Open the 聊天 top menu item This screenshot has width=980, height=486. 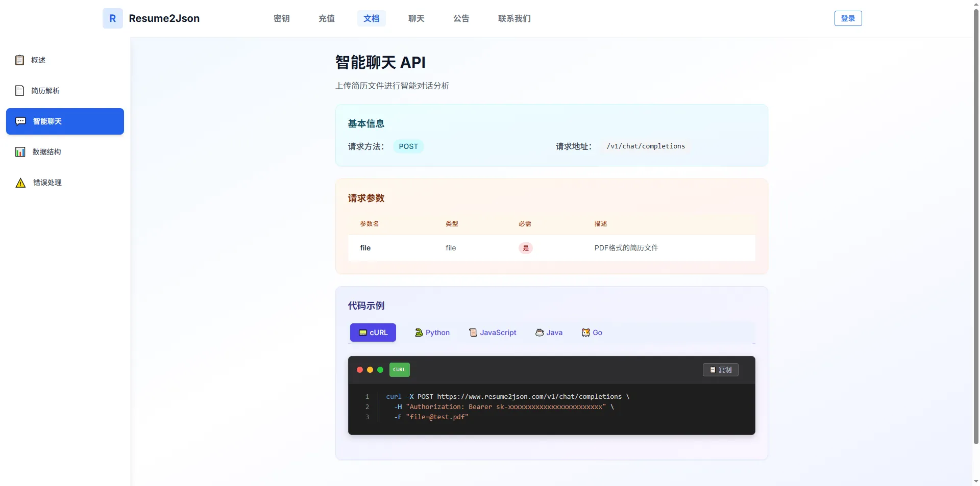point(416,18)
